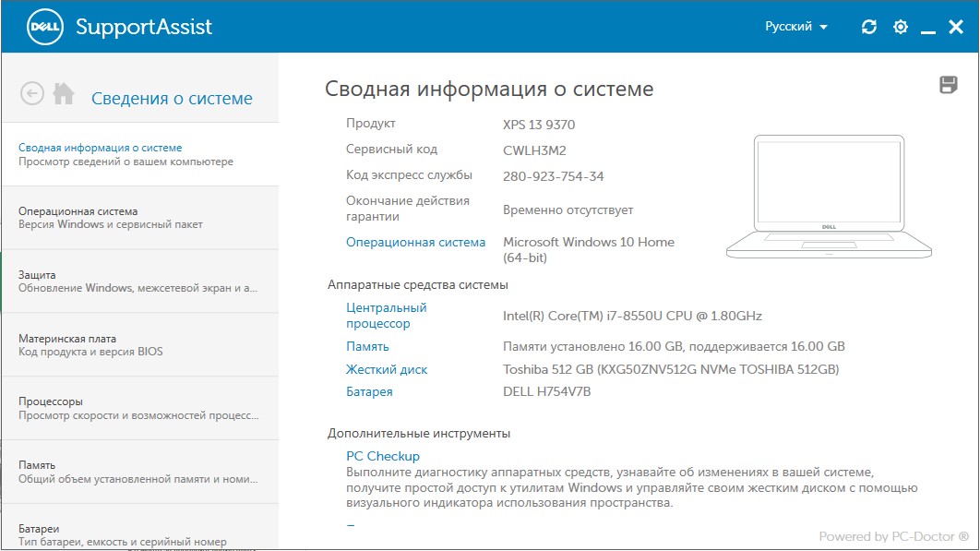
Task: Open Защита sidebar section
Action: pos(140,281)
